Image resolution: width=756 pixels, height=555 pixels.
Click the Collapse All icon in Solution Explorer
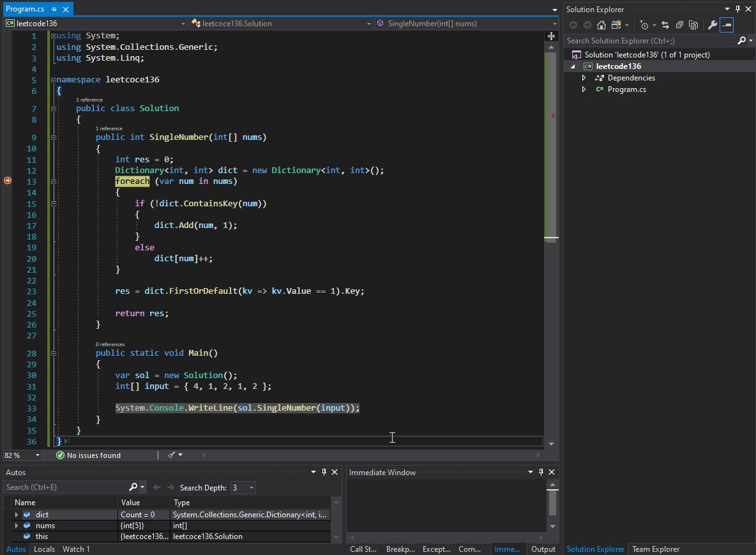click(x=679, y=25)
